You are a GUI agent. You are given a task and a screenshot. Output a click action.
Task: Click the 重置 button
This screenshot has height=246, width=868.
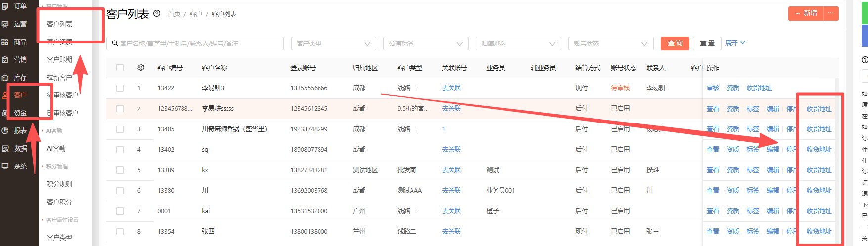[x=707, y=43]
